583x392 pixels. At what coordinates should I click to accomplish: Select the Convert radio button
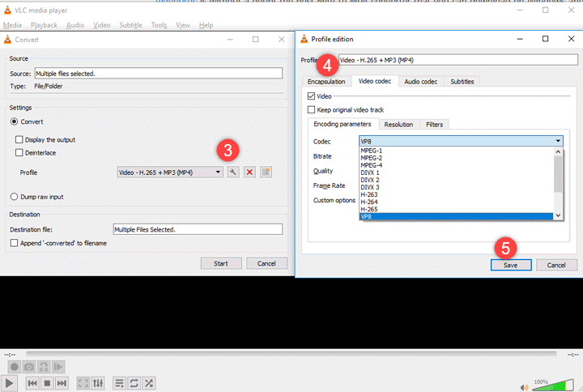(x=14, y=121)
